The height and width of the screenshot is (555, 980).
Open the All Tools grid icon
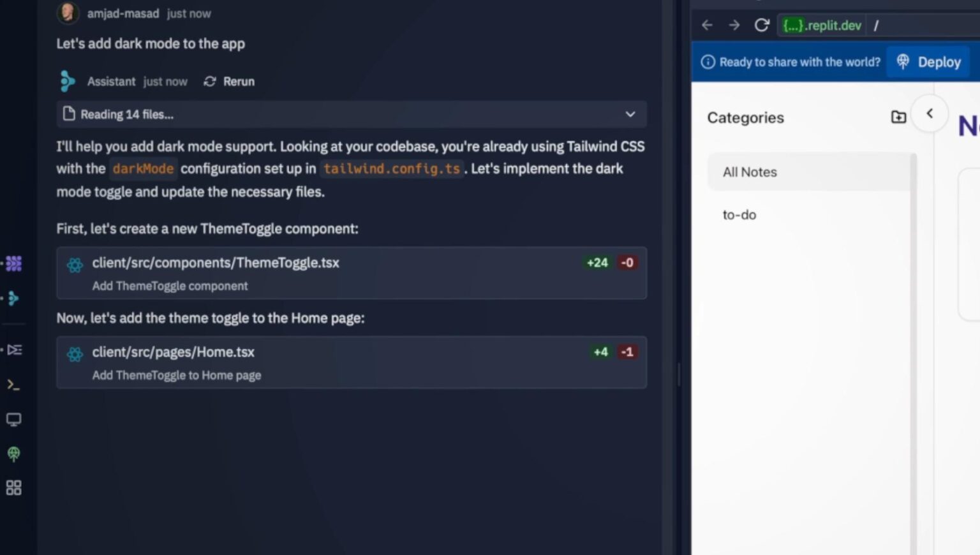[x=13, y=488]
